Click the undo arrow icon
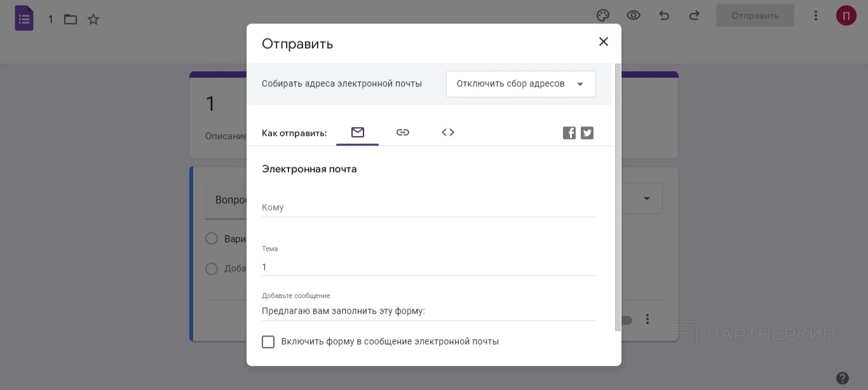This screenshot has height=390, width=868. point(664,16)
